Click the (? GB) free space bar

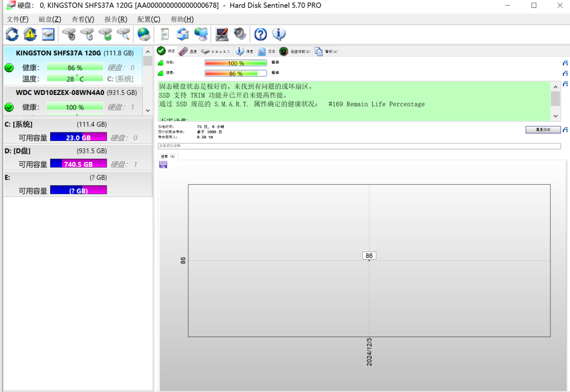pyautogui.click(x=79, y=190)
